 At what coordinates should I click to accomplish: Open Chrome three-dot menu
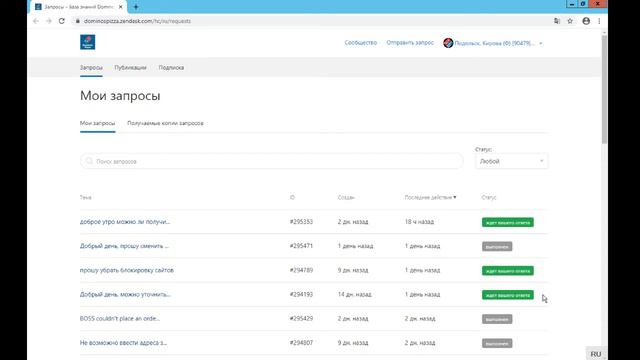pos(599,21)
